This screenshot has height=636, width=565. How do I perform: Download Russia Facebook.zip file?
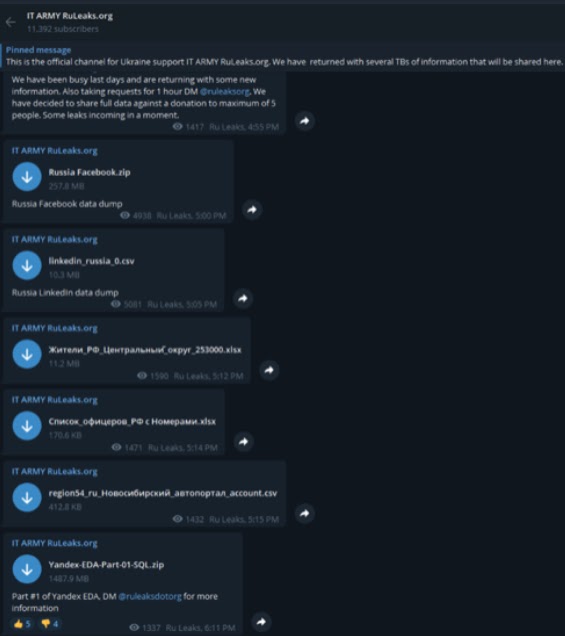27,177
